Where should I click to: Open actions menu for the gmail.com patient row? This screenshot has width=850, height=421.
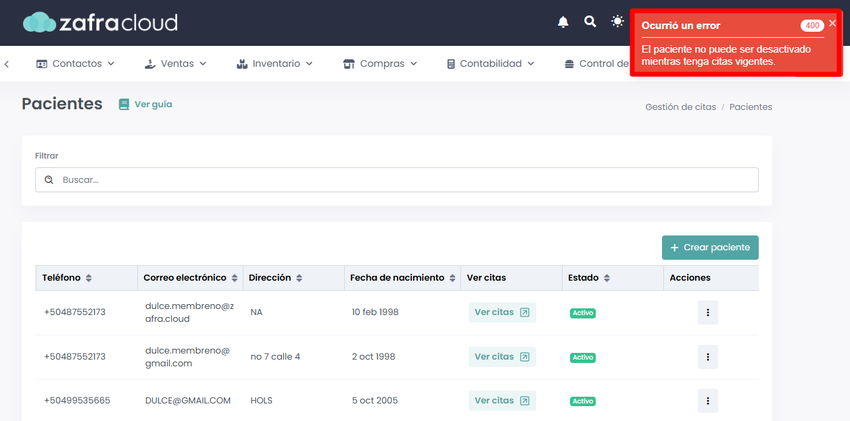click(x=707, y=357)
